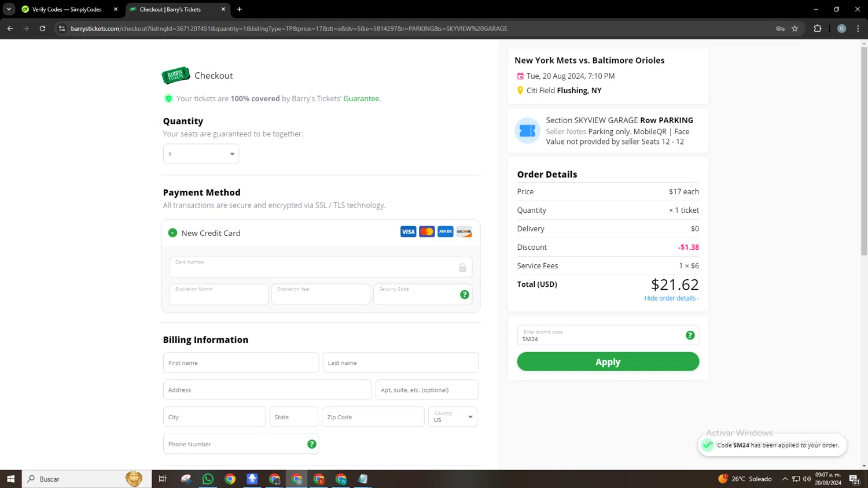
Task: Open the Chrome profile avatar
Action: tap(841, 28)
